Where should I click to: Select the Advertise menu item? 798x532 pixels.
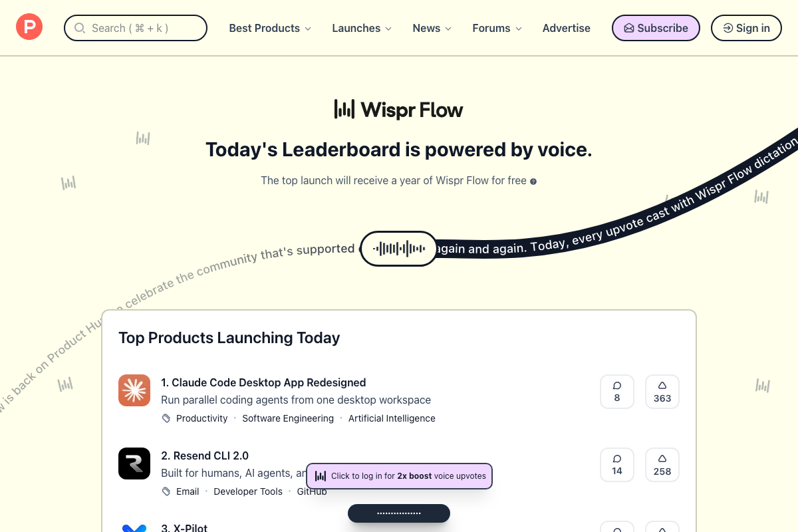pos(566,28)
